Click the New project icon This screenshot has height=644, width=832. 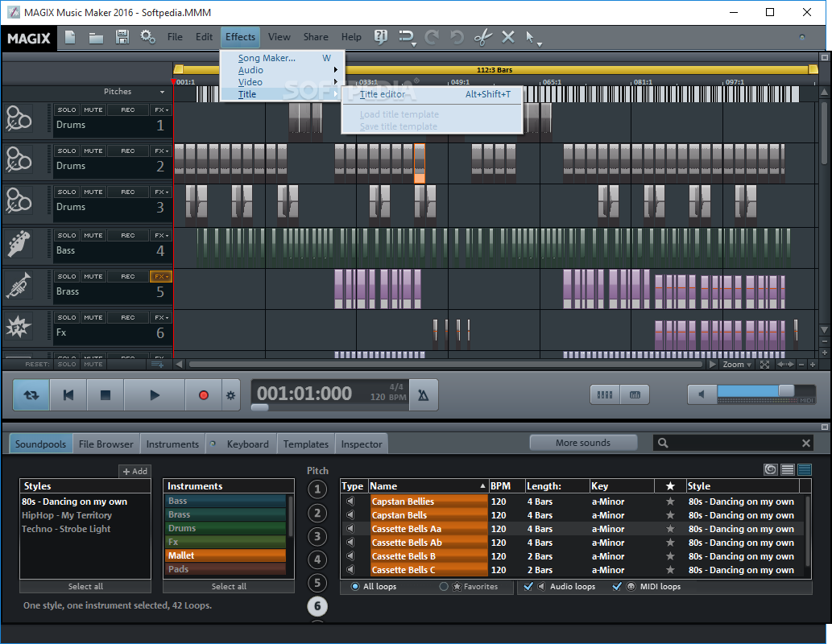(x=70, y=37)
